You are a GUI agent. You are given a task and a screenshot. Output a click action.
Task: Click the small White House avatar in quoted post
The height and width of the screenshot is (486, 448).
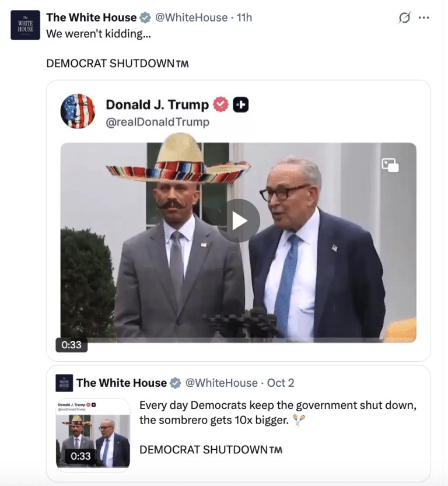[x=64, y=383]
